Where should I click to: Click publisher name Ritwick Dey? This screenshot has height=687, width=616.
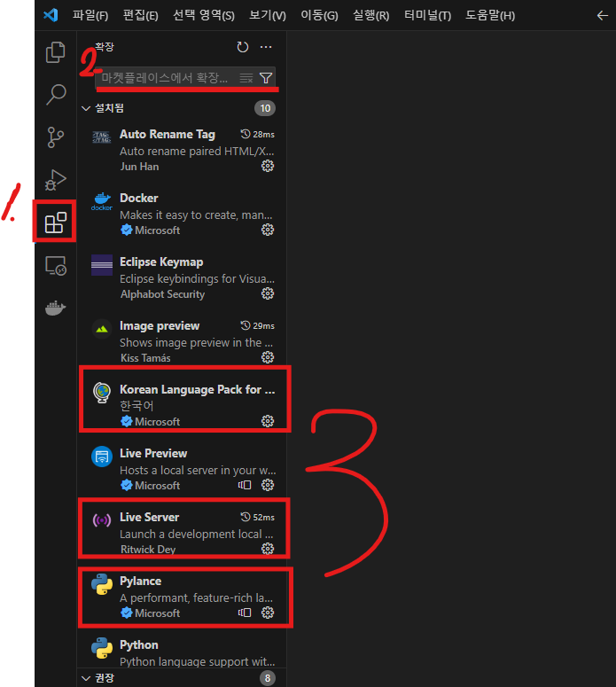click(x=148, y=550)
